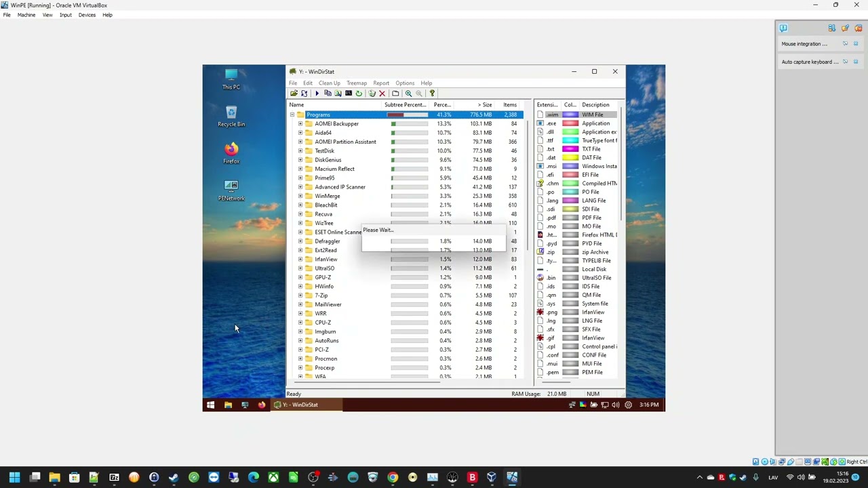Click the Copy Path toolbar icon

tap(328, 94)
